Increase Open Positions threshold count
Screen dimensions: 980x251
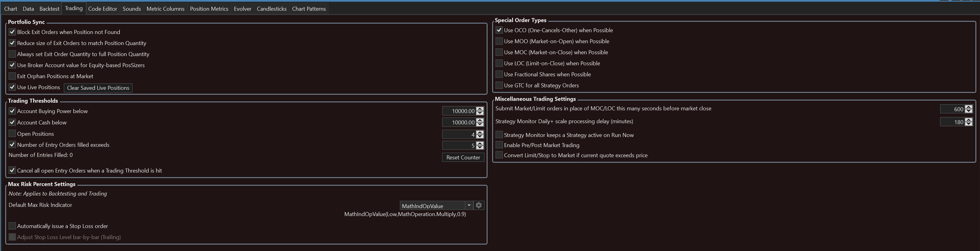pos(480,132)
